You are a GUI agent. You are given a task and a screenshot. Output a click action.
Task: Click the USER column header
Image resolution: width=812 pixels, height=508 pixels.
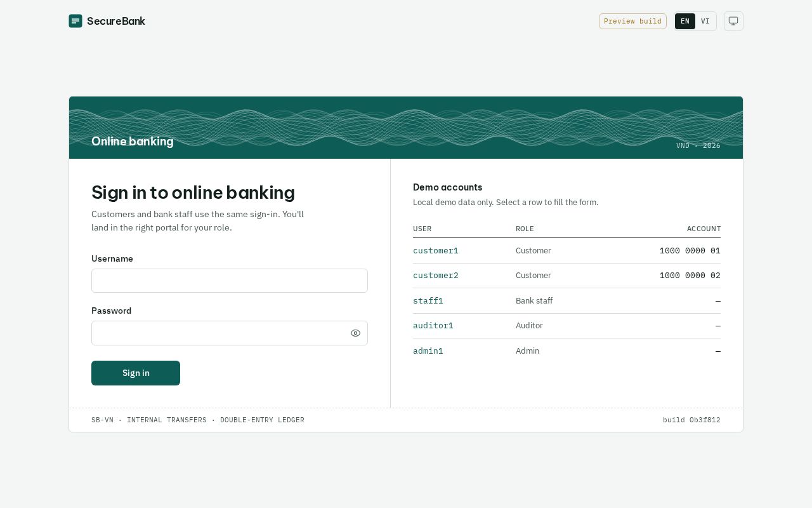[422, 229]
